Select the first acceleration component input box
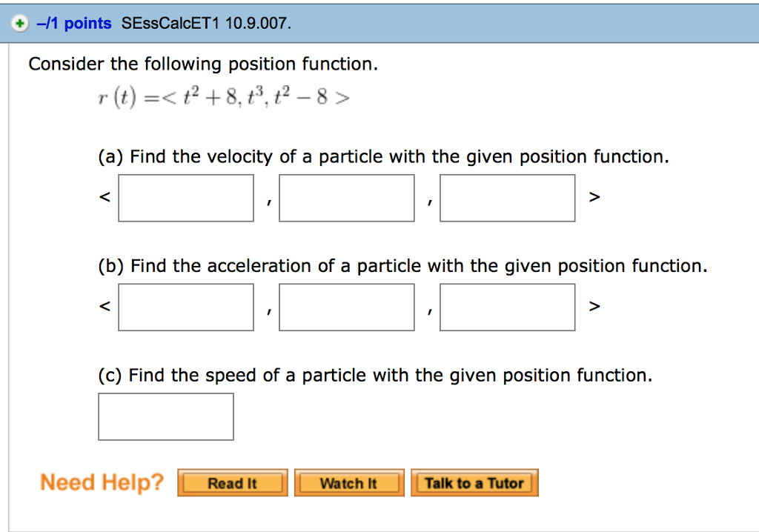This screenshot has height=532, width=759. pos(185,306)
